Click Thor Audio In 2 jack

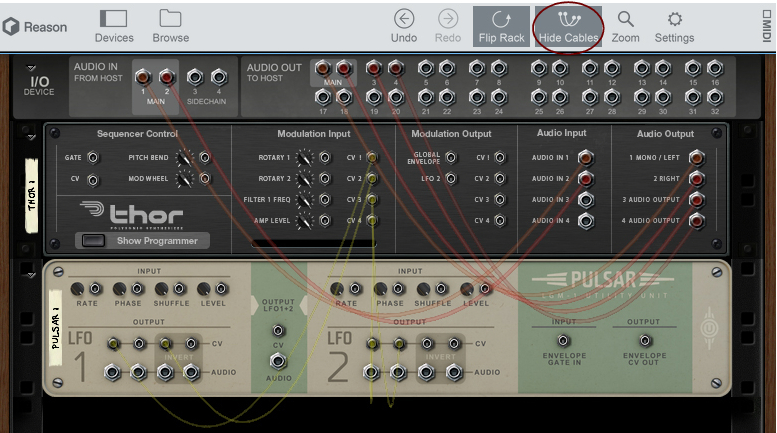pyautogui.click(x=585, y=178)
